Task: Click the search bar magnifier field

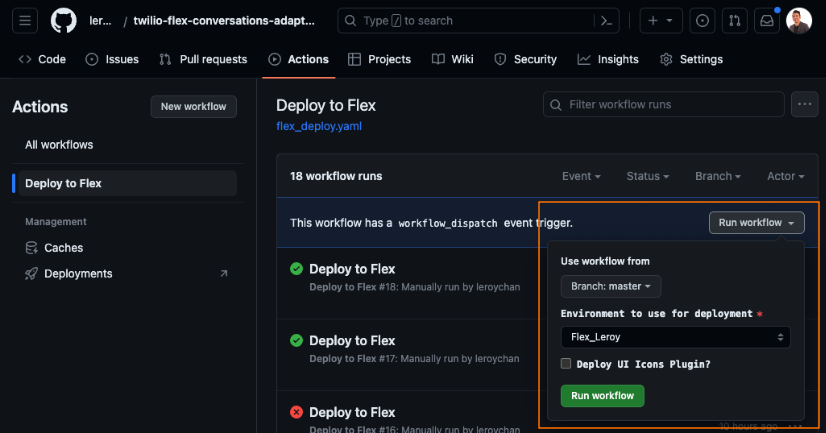Action: coord(478,21)
